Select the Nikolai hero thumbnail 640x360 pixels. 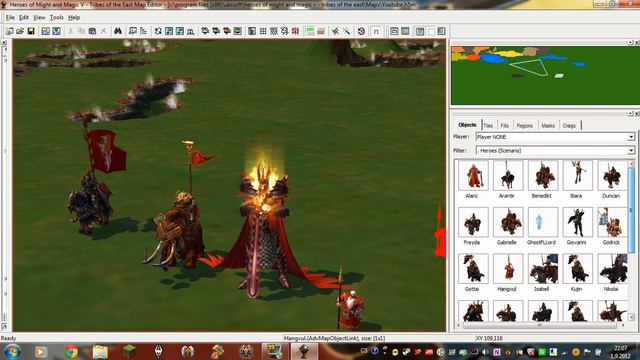tap(612, 269)
